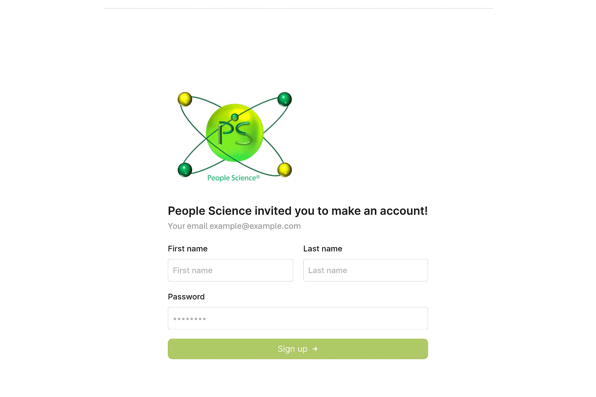596x397 pixels.
Task: Focus the Password input field
Action: click(x=298, y=318)
